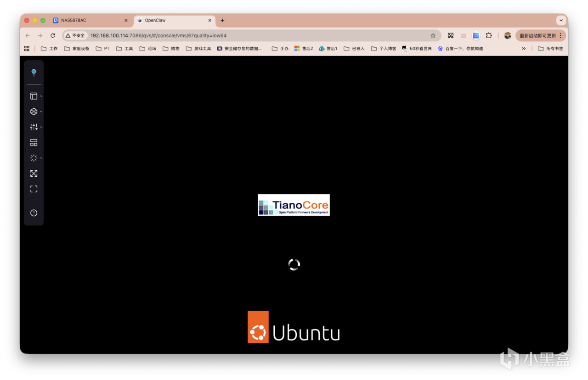Open the 售后2 bookmark
This screenshot has width=588, height=380.
(x=304, y=49)
